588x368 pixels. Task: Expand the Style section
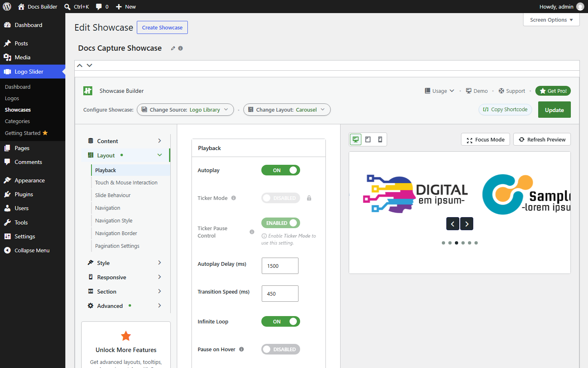[x=125, y=263]
